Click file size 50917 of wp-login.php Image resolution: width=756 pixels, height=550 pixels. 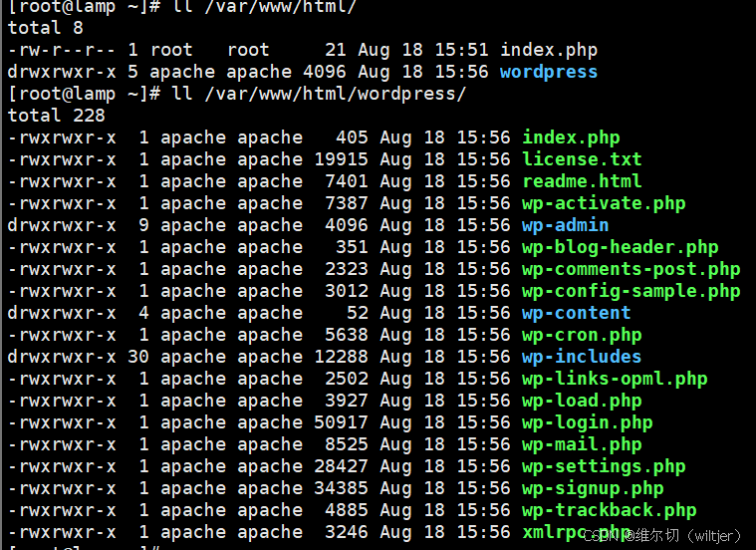pos(341,423)
